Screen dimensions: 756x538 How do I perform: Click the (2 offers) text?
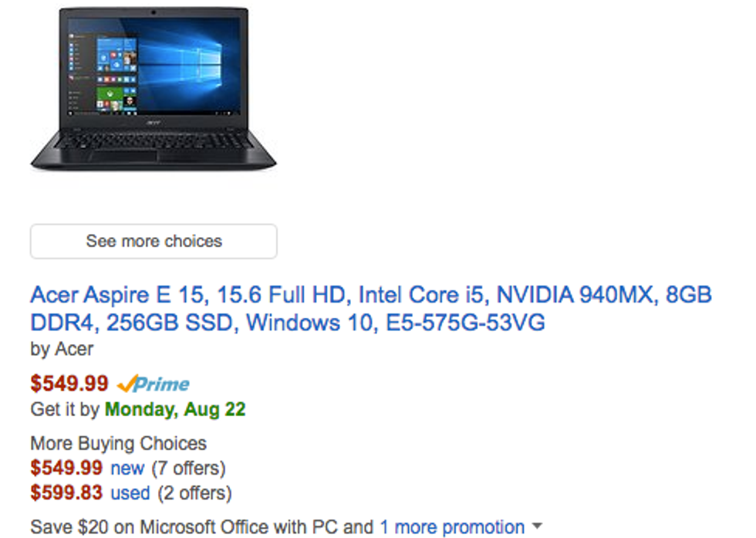point(194,493)
